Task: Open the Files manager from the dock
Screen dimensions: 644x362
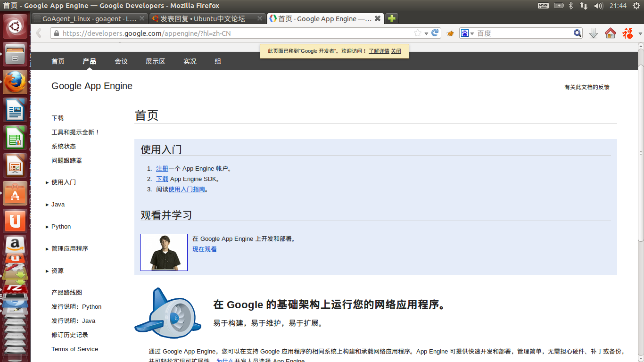Action: coord(16,55)
